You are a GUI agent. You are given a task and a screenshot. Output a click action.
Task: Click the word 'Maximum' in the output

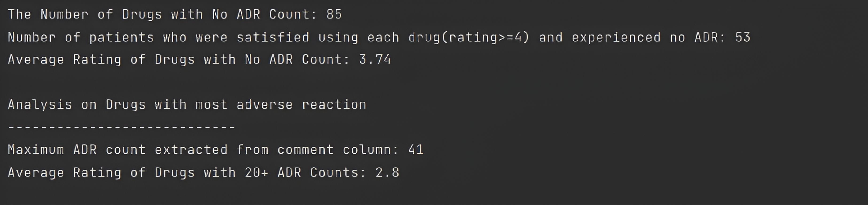click(36, 150)
